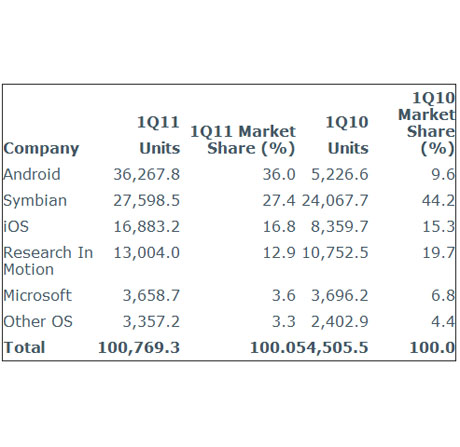Click iOS 1Q11 market share 16.8
This screenshot has height=447, width=460.
(x=279, y=227)
